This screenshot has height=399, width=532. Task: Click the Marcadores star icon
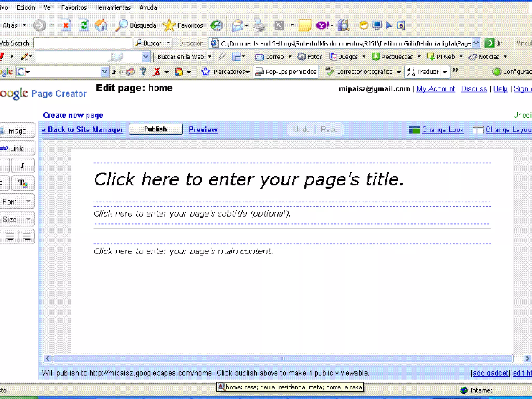(205, 72)
